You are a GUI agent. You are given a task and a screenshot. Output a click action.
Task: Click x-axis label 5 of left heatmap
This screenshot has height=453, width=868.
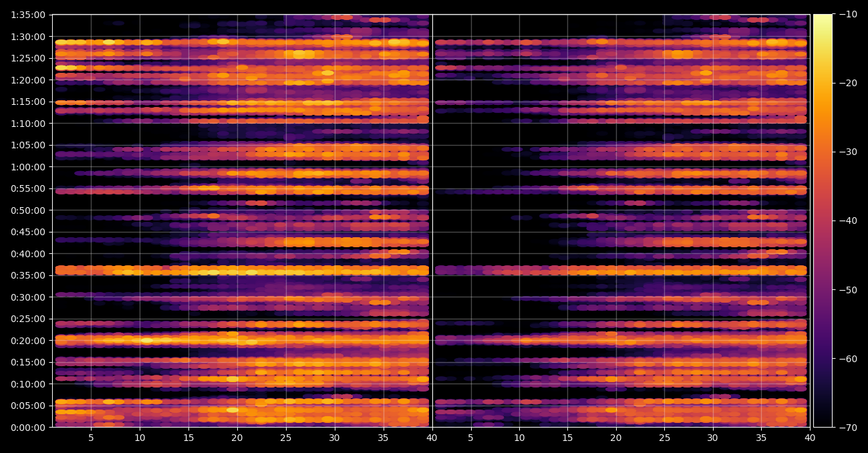[91, 438]
